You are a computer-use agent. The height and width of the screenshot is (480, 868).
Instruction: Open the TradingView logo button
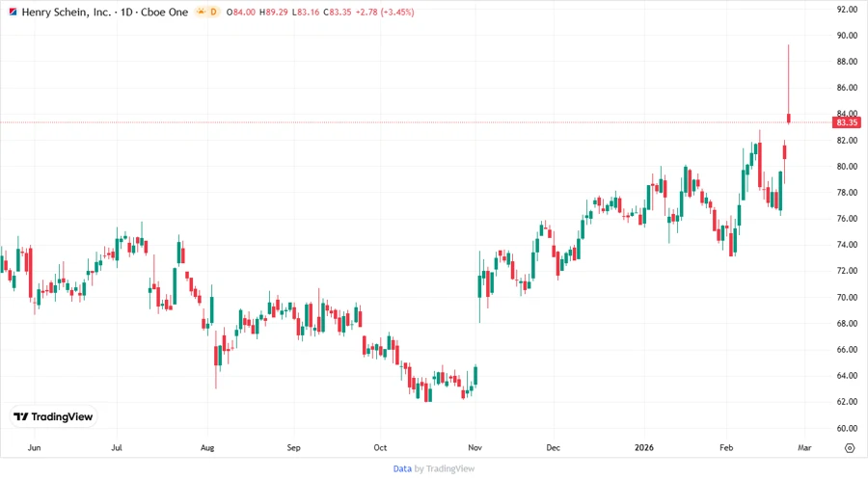(x=53, y=417)
